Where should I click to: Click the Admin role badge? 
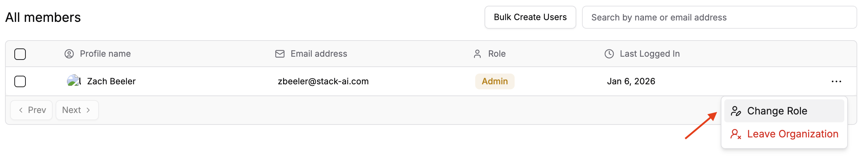(495, 81)
